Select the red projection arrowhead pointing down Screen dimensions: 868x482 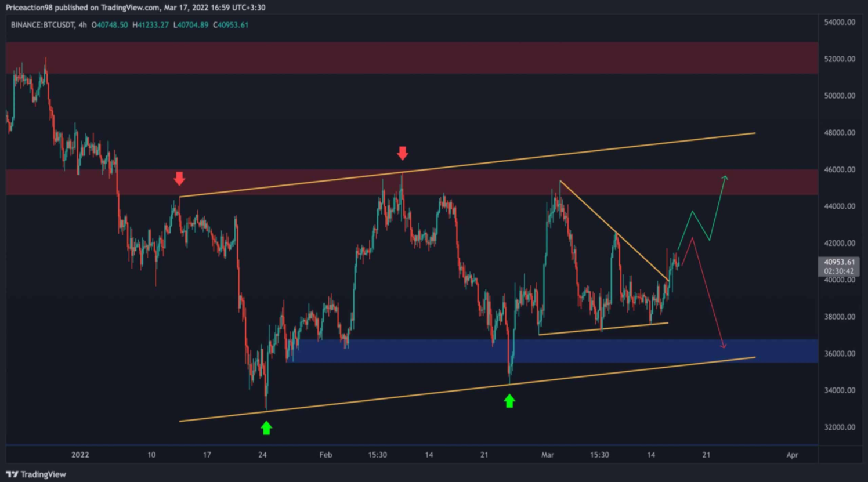[724, 346]
